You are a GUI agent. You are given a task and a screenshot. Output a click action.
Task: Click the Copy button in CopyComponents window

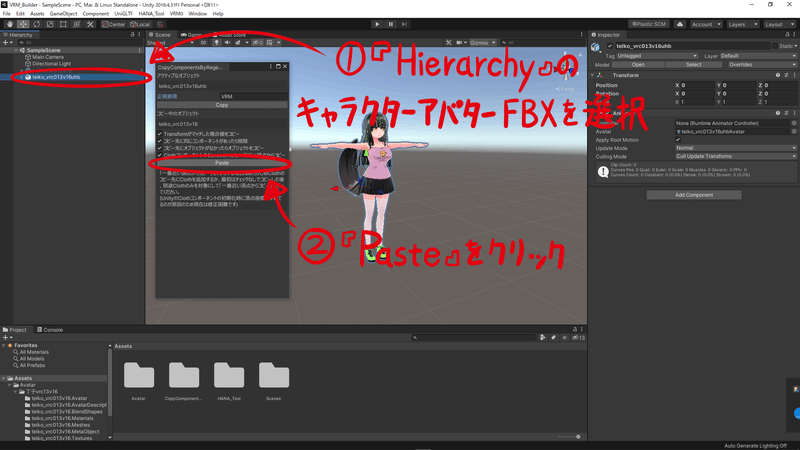coord(222,105)
